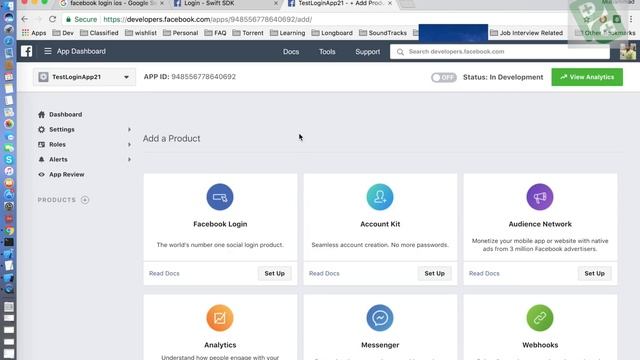Open the Tools menu in the header
This screenshot has height=360, width=640.
[x=327, y=52]
